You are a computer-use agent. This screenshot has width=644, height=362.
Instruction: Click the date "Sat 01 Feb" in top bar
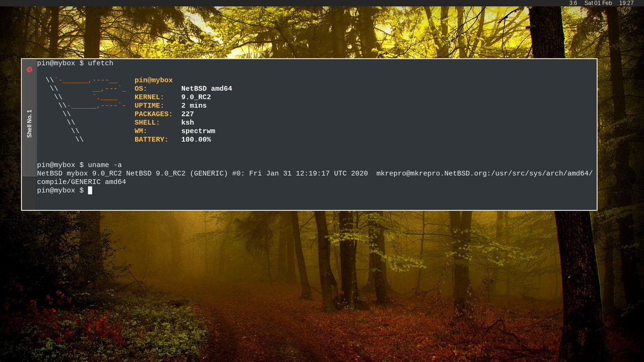(x=598, y=3)
